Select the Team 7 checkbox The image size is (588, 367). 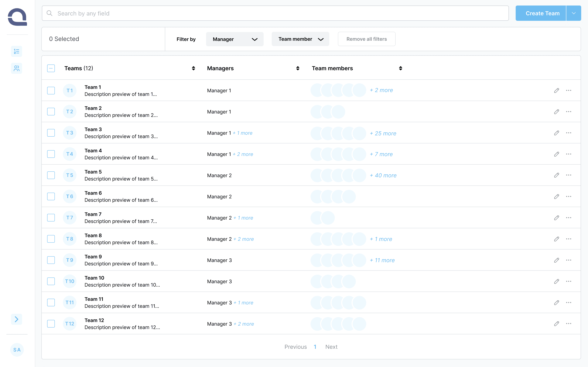click(51, 218)
